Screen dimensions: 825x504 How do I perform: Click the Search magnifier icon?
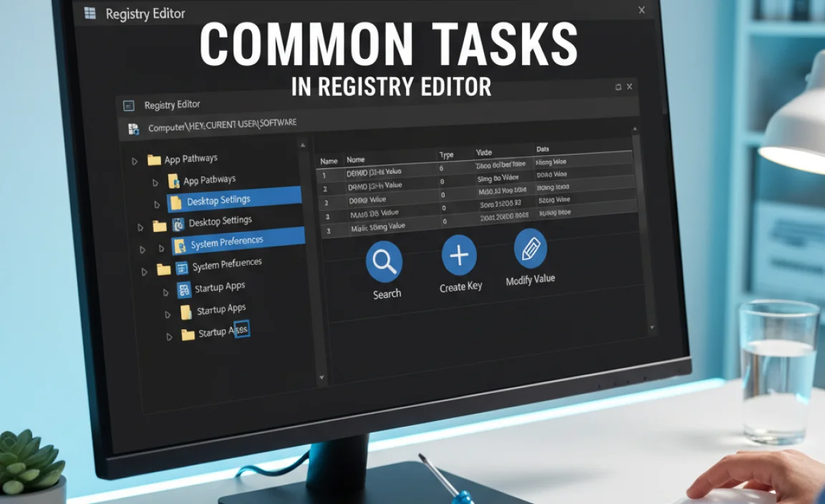click(385, 261)
